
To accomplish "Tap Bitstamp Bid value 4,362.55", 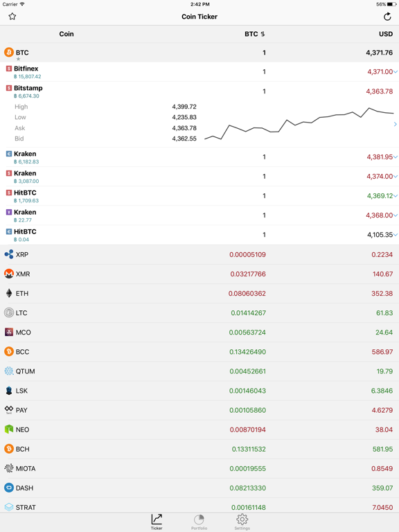I will coord(184,139).
